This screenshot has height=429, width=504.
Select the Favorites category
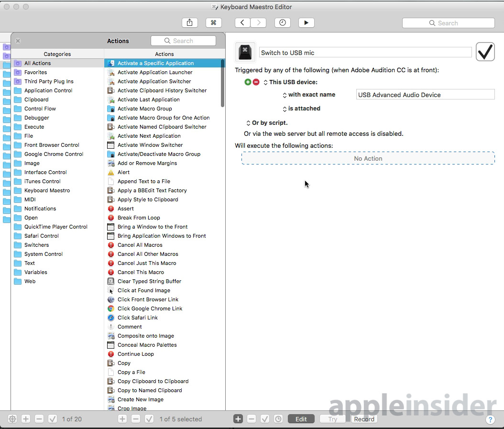[x=57, y=72]
